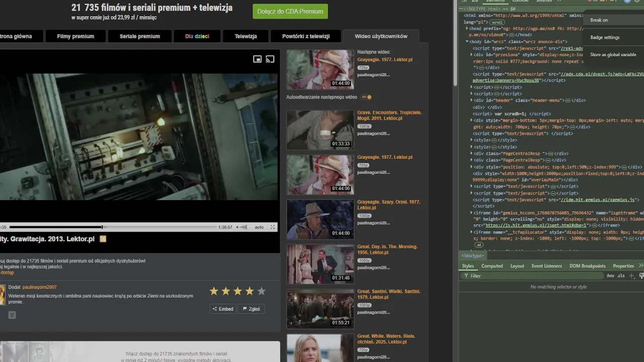The height and width of the screenshot is (362, 644).
Task: Click the ellipsis badge in the head element row
Action: [511, 35]
